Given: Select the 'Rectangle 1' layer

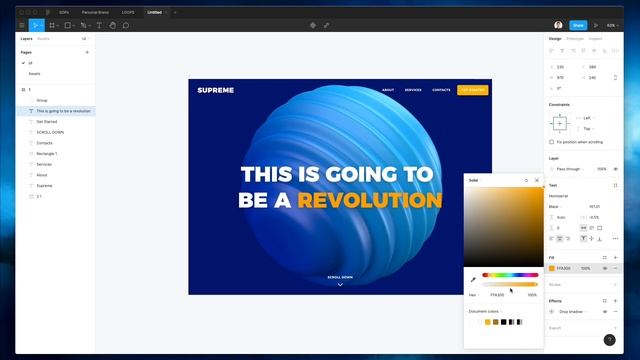Looking at the screenshot, I should 47,153.
